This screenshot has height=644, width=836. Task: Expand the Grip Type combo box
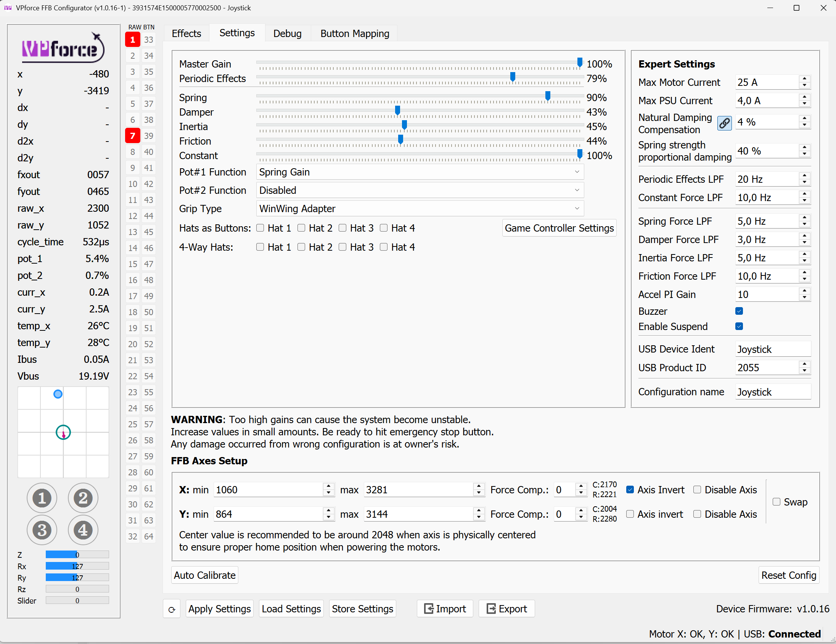click(420, 209)
